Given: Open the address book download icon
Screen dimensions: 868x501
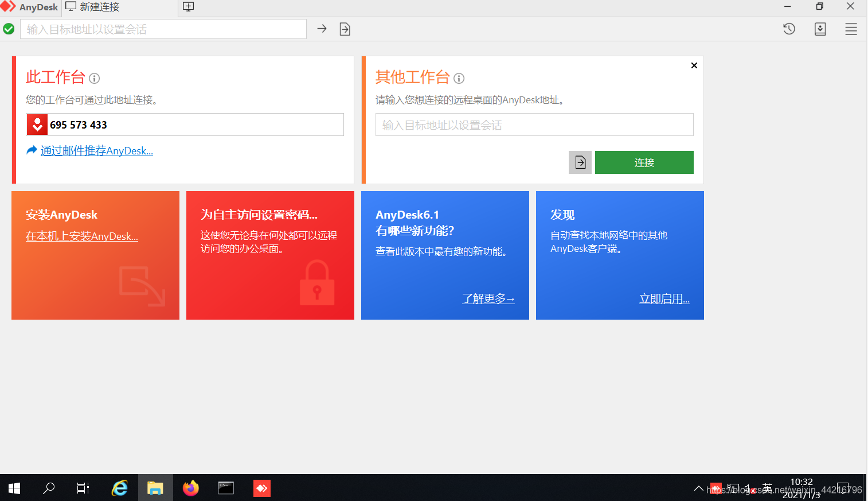Looking at the screenshot, I should tap(820, 29).
